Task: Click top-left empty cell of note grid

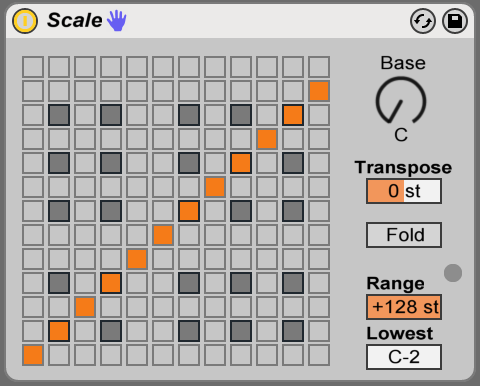Action: tap(33, 67)
